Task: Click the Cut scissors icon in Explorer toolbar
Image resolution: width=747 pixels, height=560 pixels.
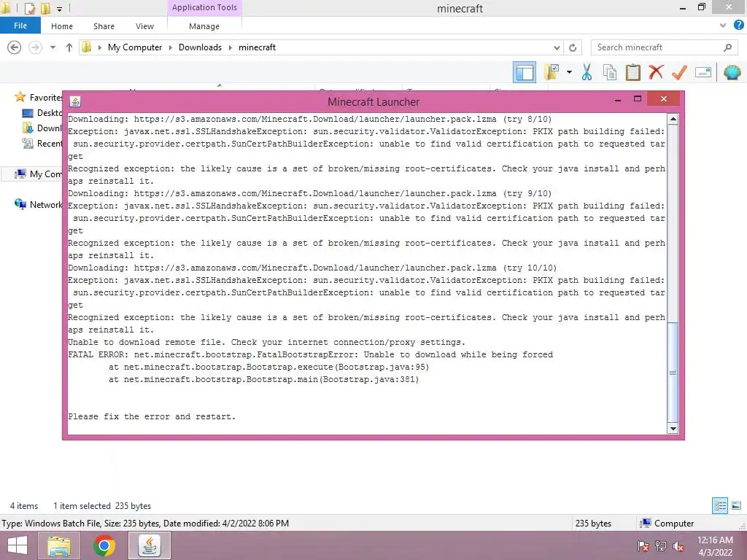Action: (x=587, y=72)
